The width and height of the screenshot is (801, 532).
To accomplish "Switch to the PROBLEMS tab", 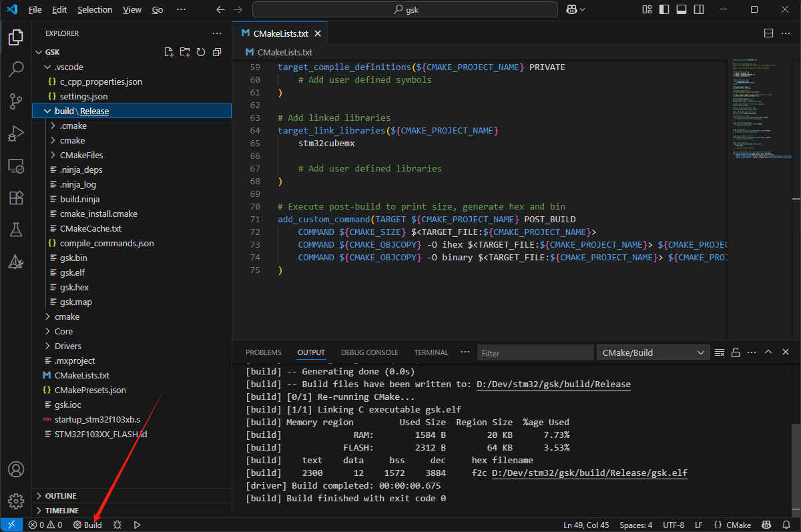I will 263,352.
